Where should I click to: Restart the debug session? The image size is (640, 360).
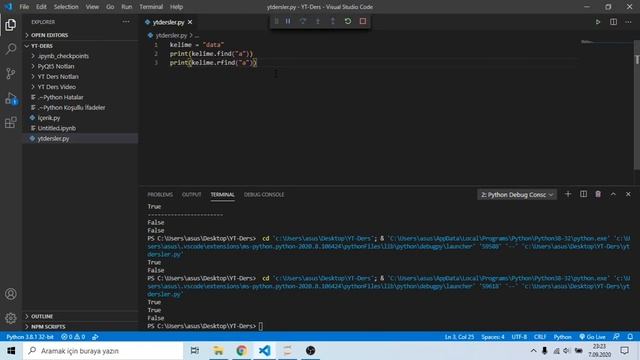348,21
